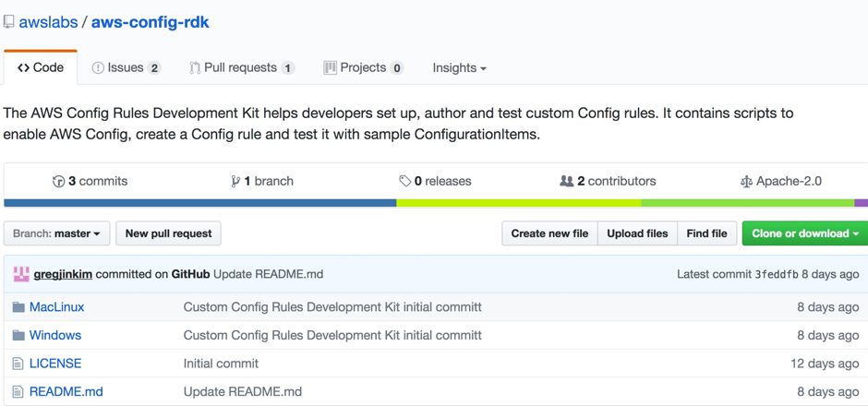
Task: Click the Windows folder icon
Action: tap(18, 336)
